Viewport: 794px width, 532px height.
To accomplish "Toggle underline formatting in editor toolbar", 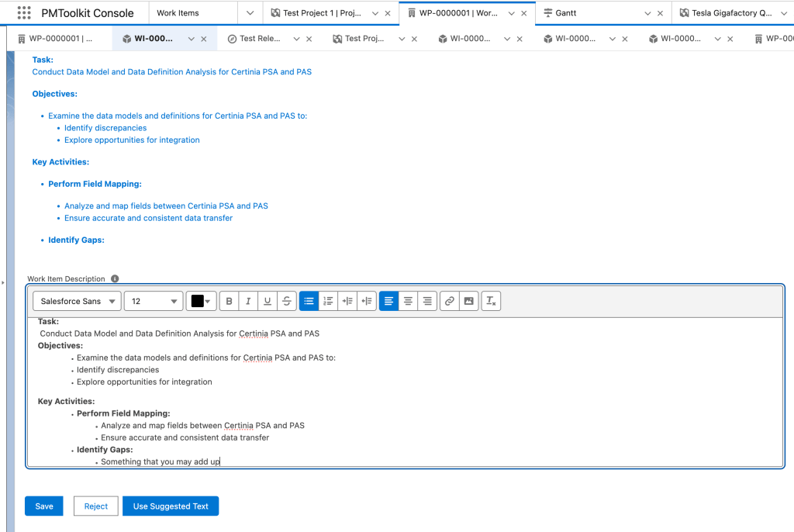I will tap(268, 302).
